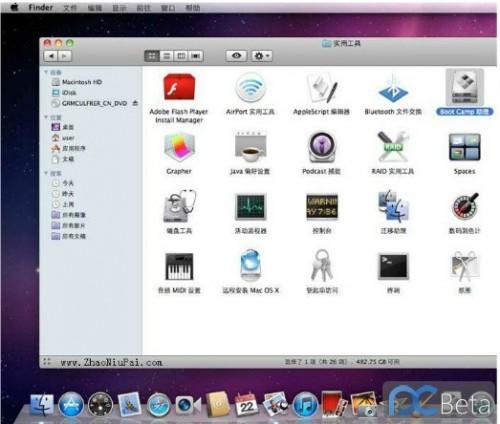Viewport: 500px width, 424px height.
Task: Switch to icon view in toolbar
Action: [x=152, y=56]
